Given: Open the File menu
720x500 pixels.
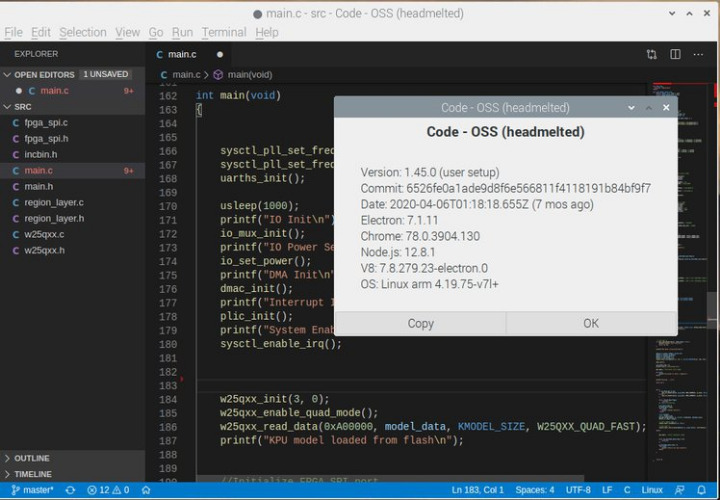Looking at the screenshot, I should [13, 32].
